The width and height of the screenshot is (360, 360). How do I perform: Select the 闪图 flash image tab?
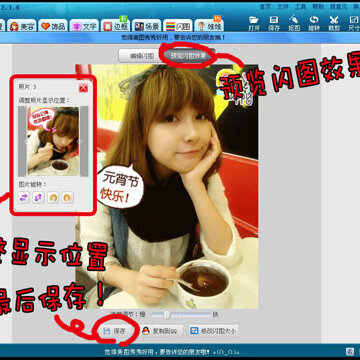[x=178, y=26]
